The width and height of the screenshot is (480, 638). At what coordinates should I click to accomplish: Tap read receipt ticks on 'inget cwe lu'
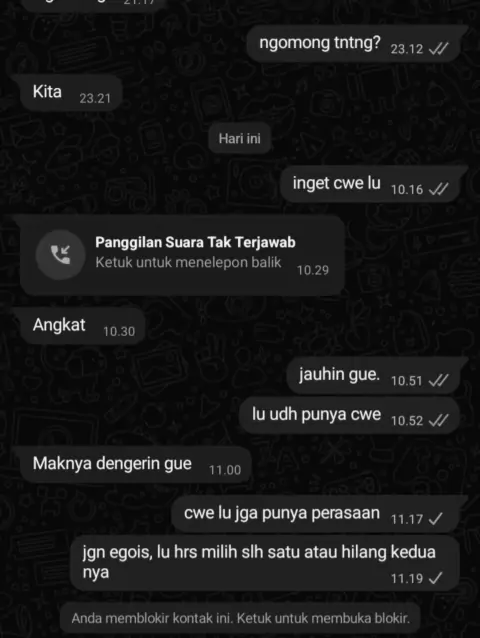439,190
